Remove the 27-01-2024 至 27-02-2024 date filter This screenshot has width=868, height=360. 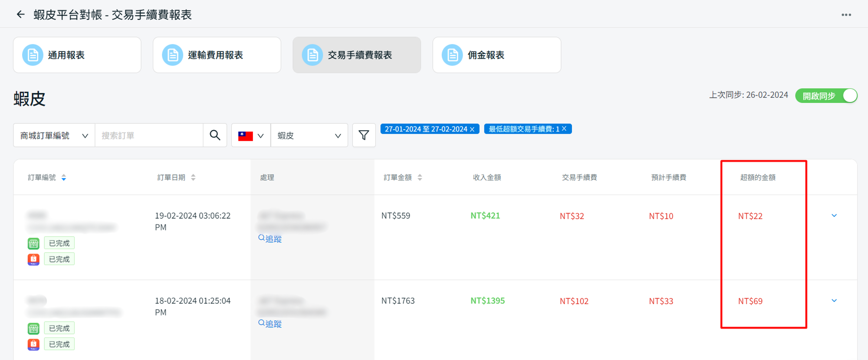(472, 129)
